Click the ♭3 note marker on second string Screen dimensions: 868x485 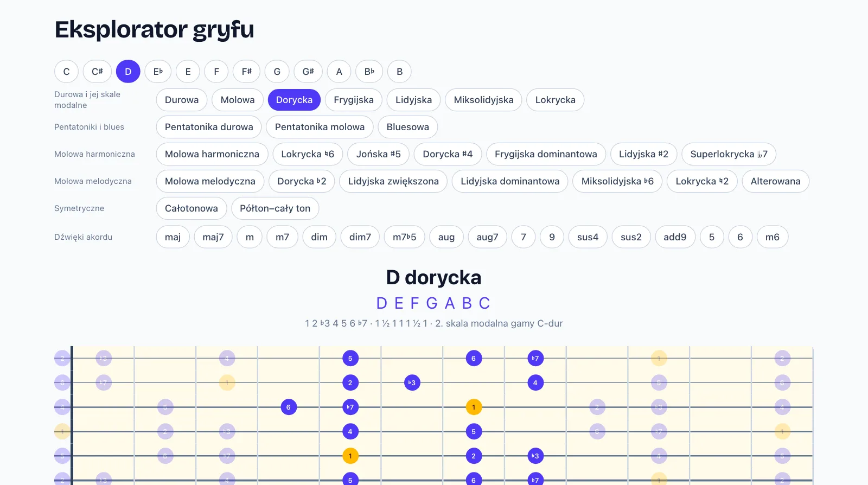click(412, 382)
